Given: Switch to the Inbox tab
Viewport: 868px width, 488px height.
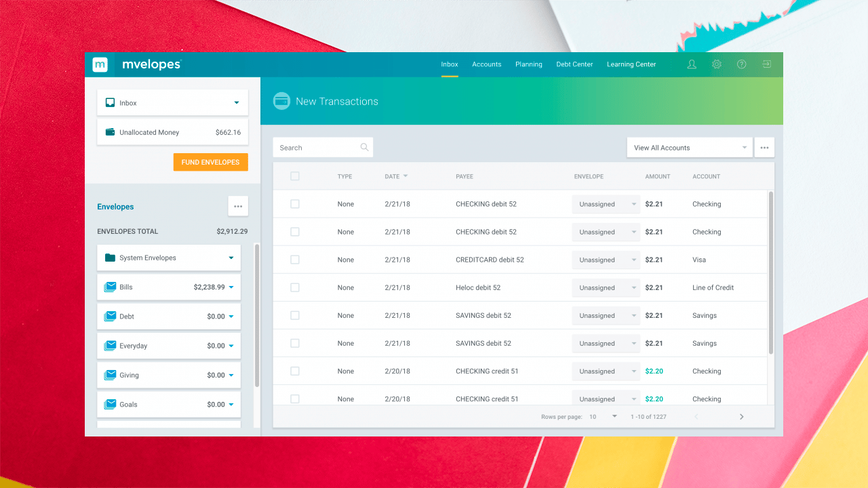Looking at the screenshot, I should 450,64.
